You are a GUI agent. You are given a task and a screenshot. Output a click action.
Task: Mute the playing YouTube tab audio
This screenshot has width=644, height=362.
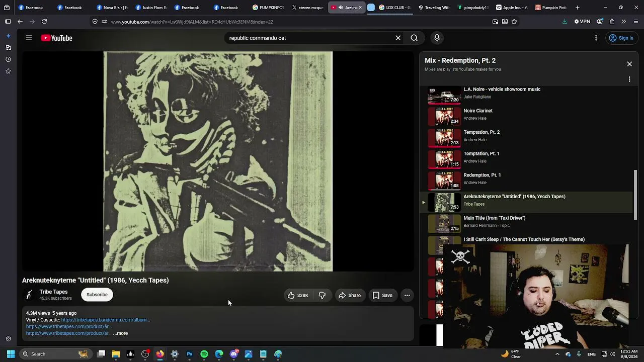click(x=341, y=8)
